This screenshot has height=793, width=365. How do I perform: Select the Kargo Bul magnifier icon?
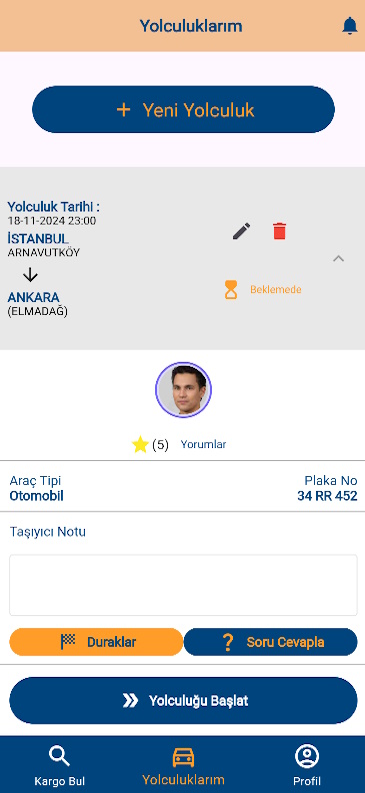click(59, 757)
